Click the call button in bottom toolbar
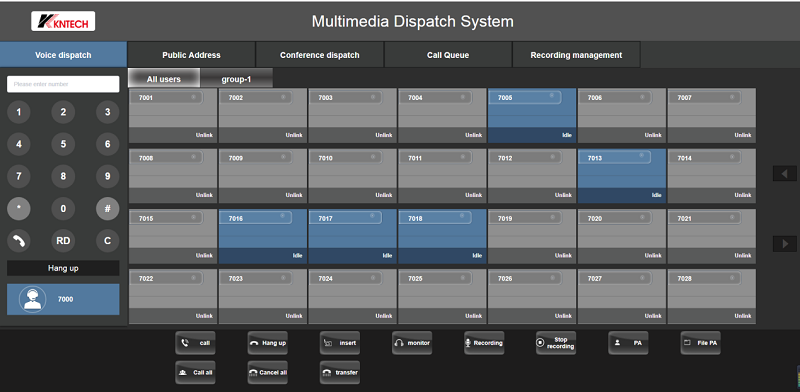 [195, 343]
